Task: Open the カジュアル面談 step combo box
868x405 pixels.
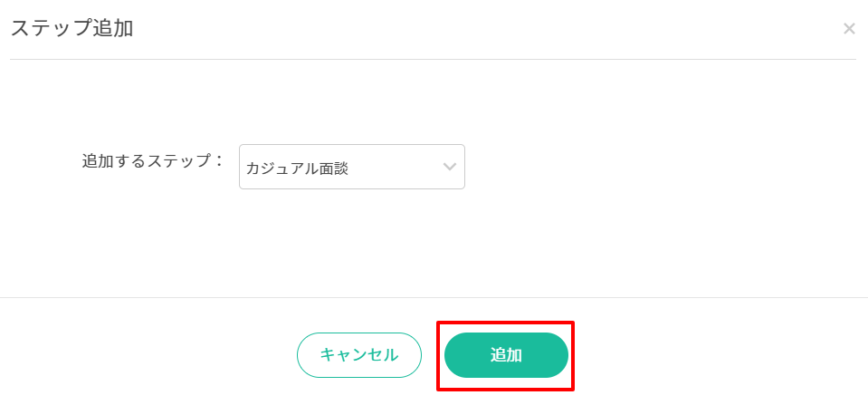Action: (344, 167)
